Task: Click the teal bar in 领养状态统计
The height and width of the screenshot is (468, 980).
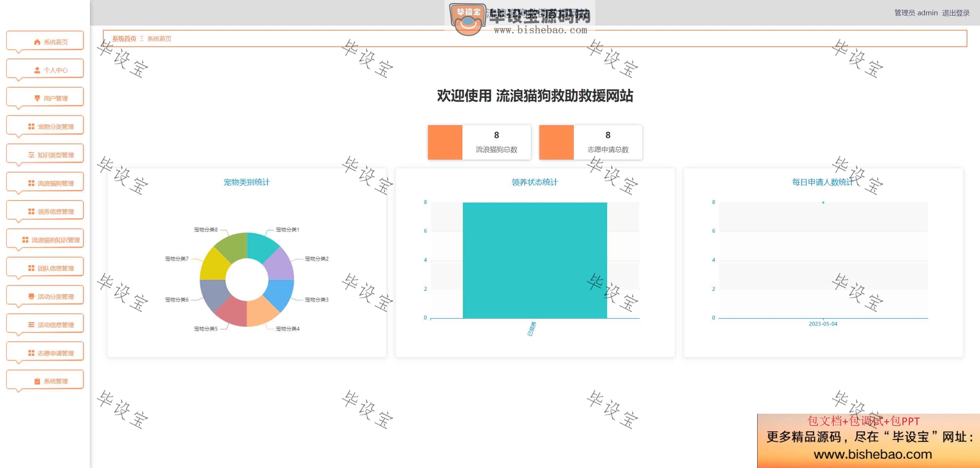Action: click(x=535, y=260)
